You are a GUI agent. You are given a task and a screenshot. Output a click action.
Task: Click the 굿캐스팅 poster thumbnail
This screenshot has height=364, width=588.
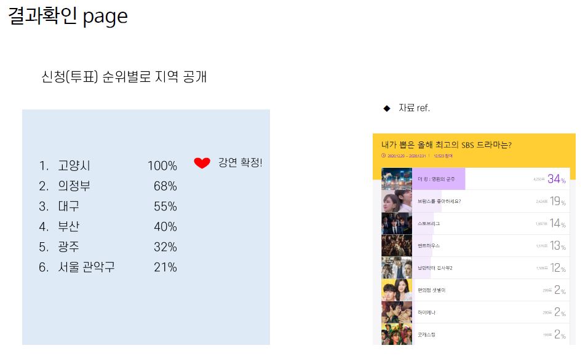pos(396,334)
